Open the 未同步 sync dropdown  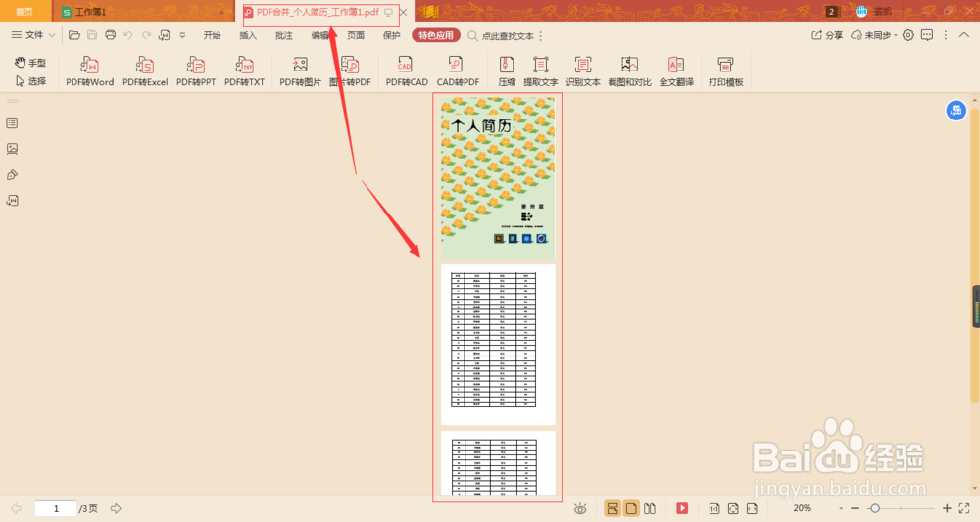(x=874, y=35)
